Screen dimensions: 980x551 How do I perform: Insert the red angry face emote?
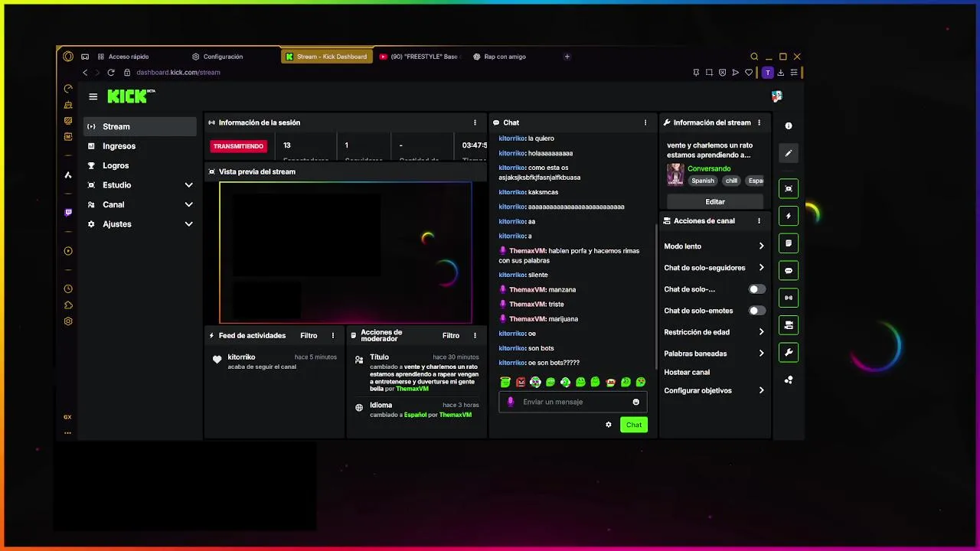pos(521,382)
